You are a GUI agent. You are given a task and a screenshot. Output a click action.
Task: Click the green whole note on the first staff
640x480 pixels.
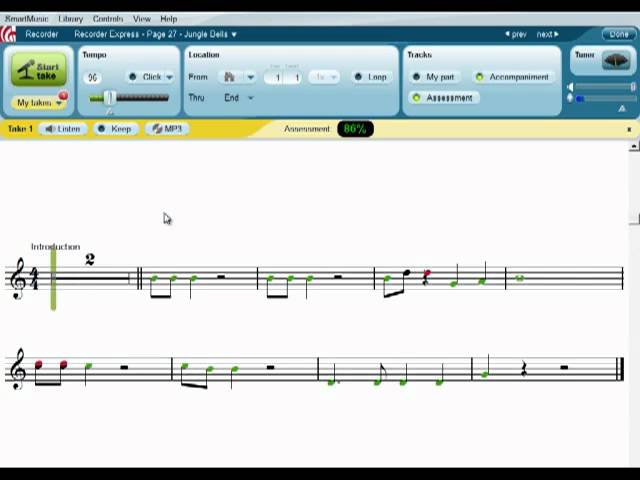(x=519, y=278)
